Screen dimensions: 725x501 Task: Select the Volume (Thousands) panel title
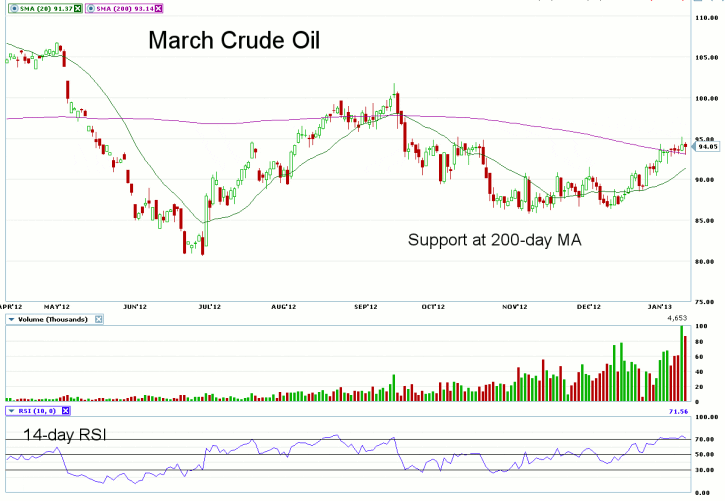[x=52, y=319]
